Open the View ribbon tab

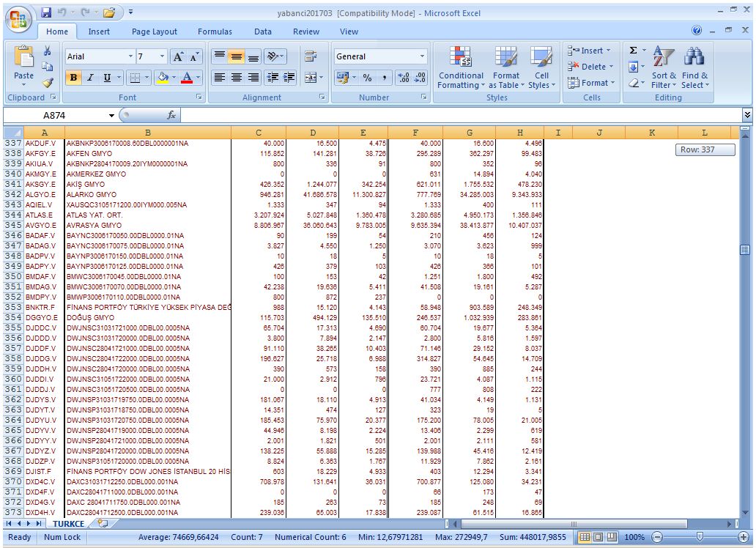point(349,32)
